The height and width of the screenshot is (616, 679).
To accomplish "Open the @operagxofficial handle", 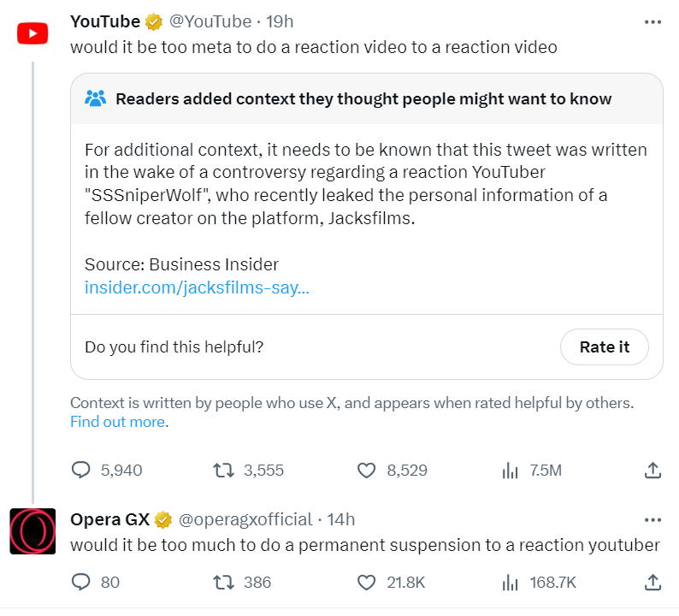I will coord(245,519).
